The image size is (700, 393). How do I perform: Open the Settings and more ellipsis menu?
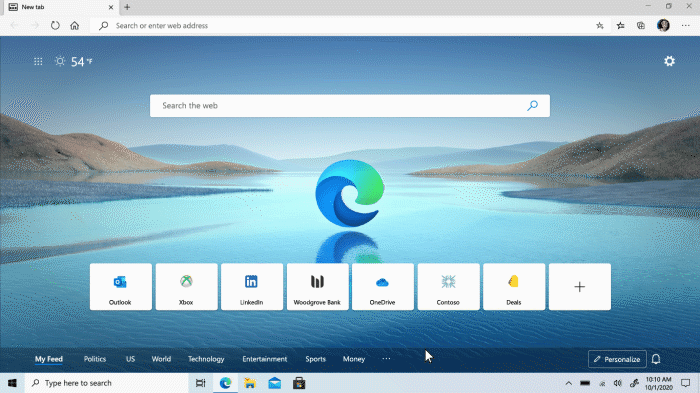(686, 25)
